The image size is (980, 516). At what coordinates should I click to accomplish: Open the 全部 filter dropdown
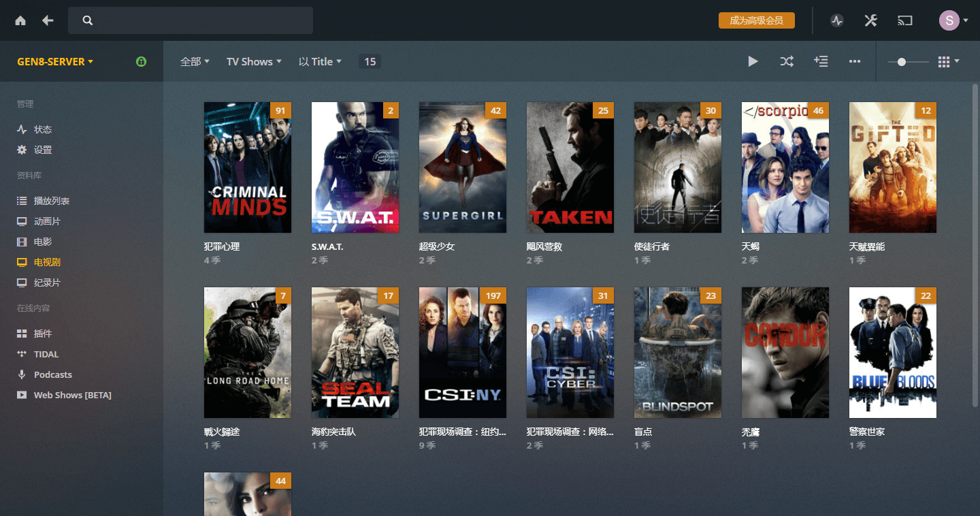(x=195, y=61)
